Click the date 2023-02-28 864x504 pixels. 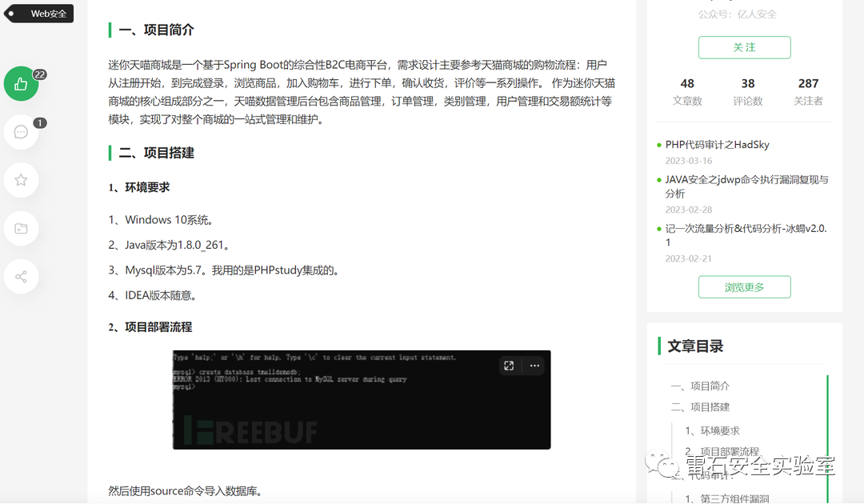pyautogui.click(x=688, y=210)
